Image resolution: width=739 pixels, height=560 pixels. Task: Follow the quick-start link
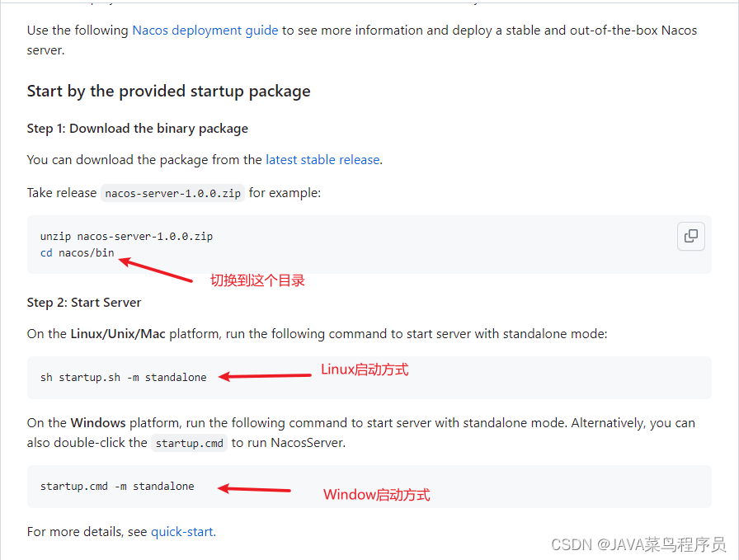click(x=182, y=532)
